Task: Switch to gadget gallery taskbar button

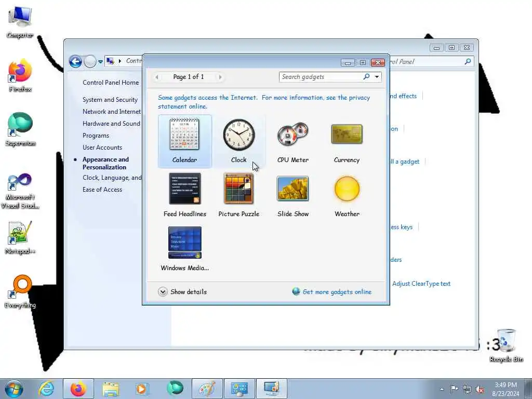Action: (x=271, y=389)
